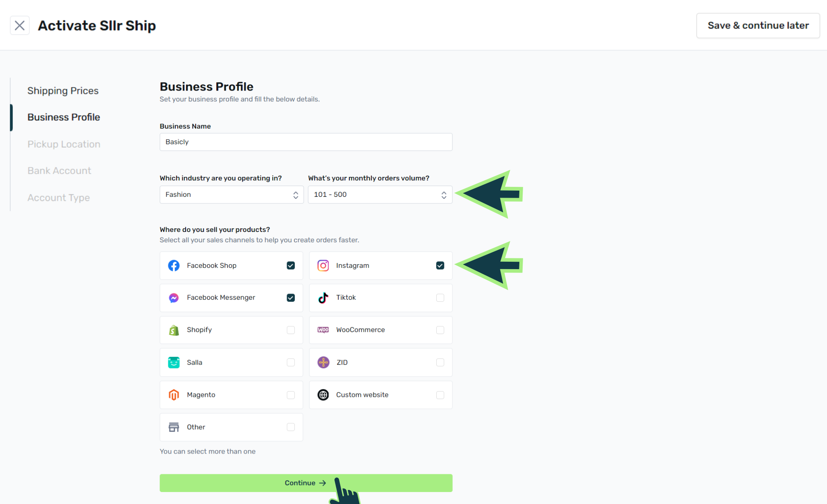Screen dimensions: 827x504
Task: Tick the ZID channel checkbox
Action: coord(440,363)
